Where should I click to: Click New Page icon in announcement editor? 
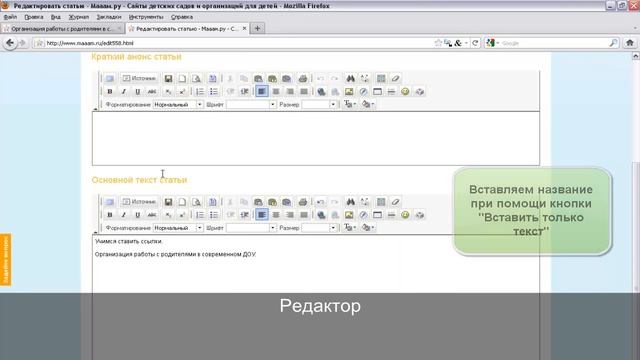tap(182, 78)
